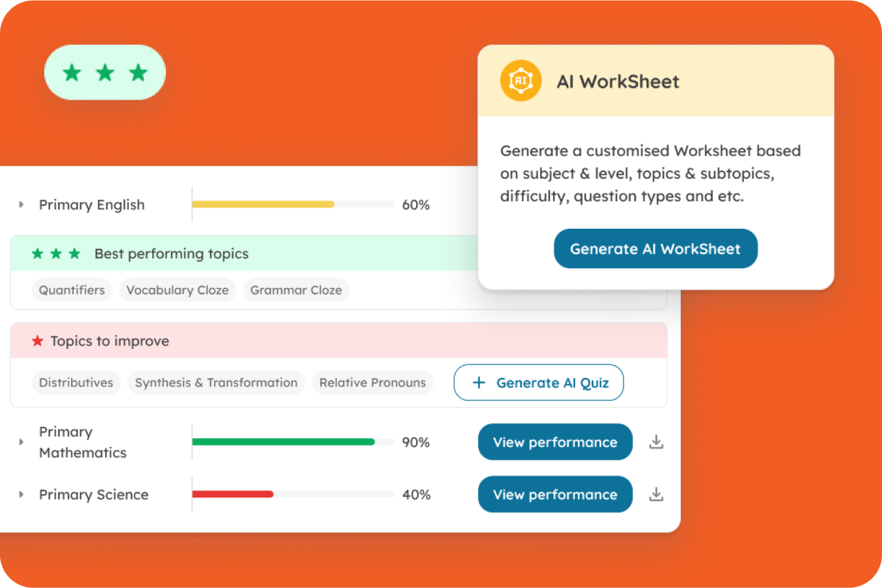This screenshot has height=588, width=882.
Task: Click the AI WorkSheet robot icon
Action: pyautogui.click(x=520, y=81)
